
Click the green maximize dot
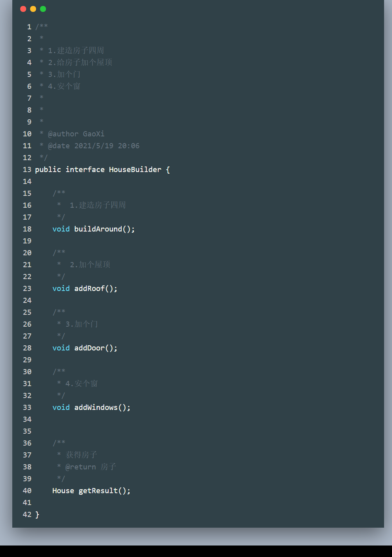coord(43,9)
